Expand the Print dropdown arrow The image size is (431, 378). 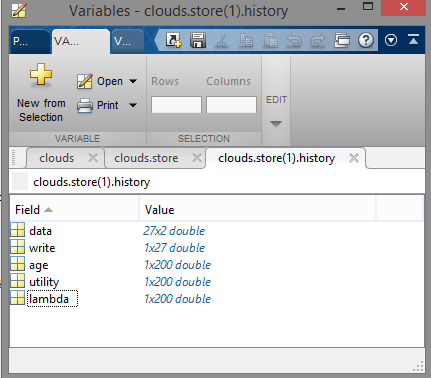click(x=133, y=105)
